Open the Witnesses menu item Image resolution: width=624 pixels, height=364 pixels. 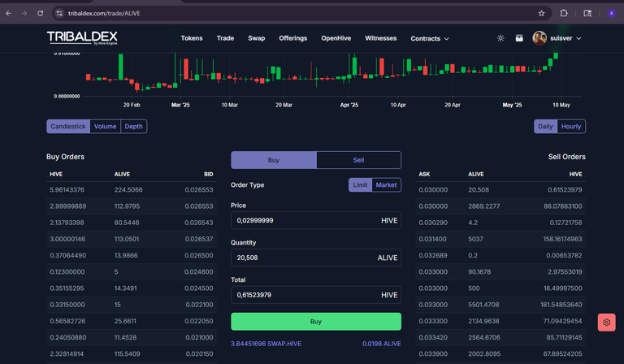coord(381,38)
